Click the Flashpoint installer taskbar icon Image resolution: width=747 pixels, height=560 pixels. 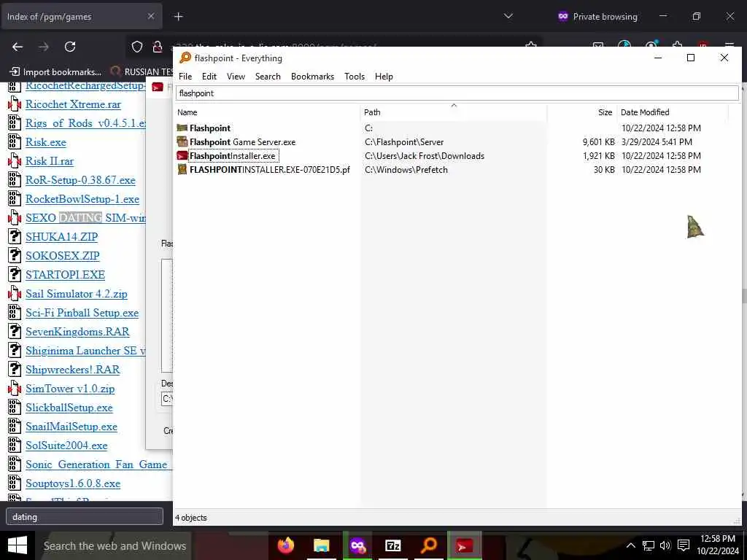(x=465, y=545)
